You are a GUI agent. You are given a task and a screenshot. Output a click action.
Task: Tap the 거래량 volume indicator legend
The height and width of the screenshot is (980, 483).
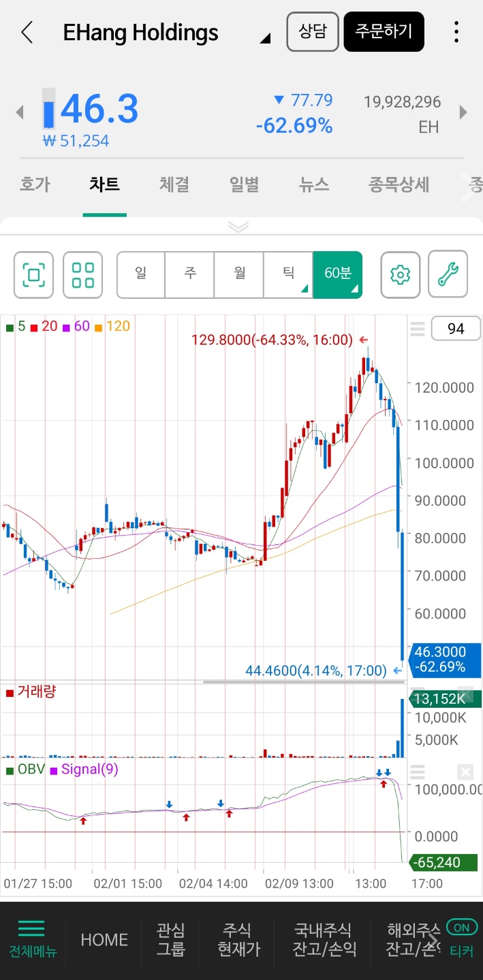point(31,692)
